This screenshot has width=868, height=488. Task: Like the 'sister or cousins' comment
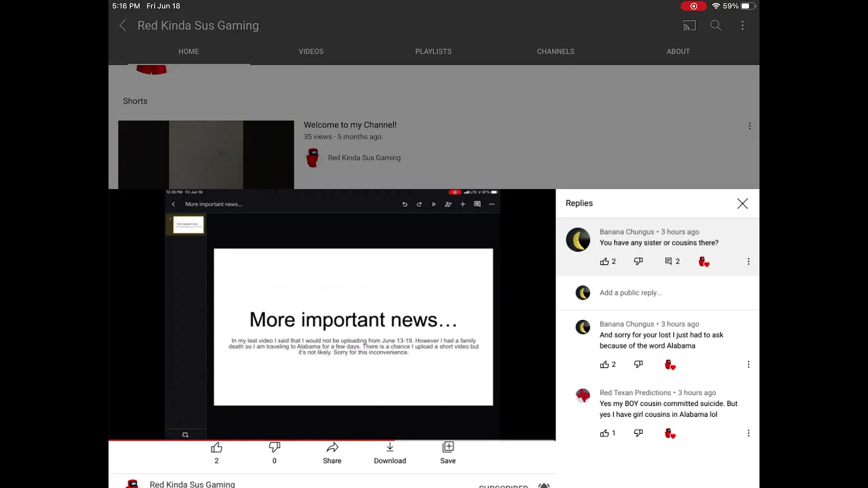click(604, 262)
